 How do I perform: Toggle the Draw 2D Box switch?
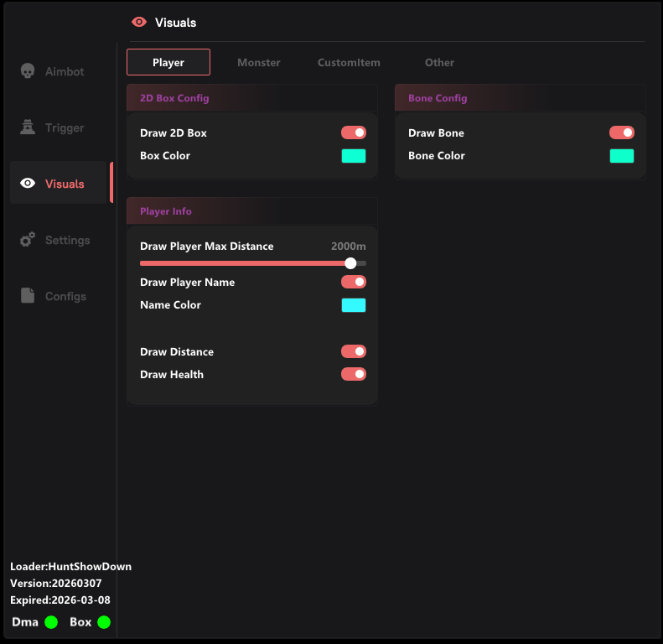pos(353,132)
